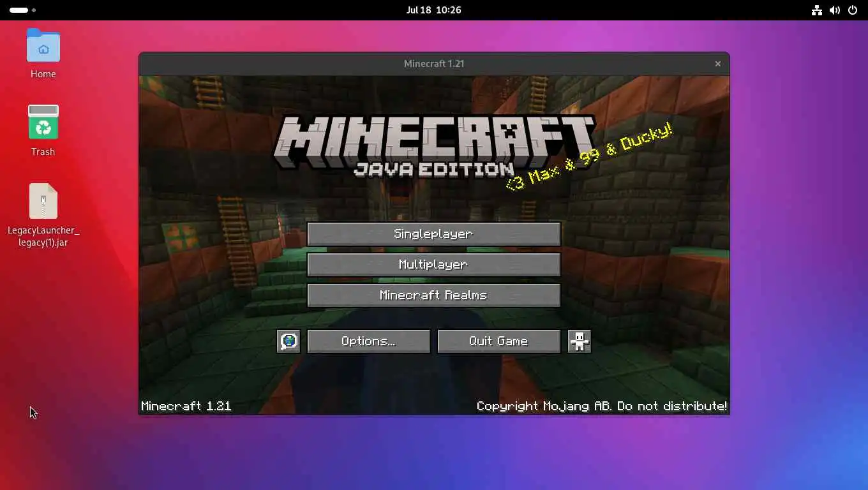
Task: Open the Multiplayer menu
Action: [433, 265]
